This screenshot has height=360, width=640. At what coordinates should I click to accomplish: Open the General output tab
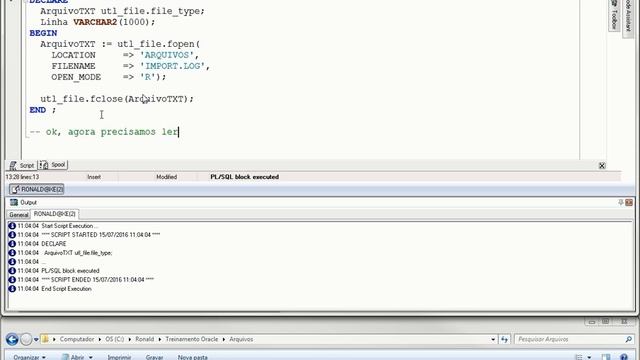click(x=19, y=215)
